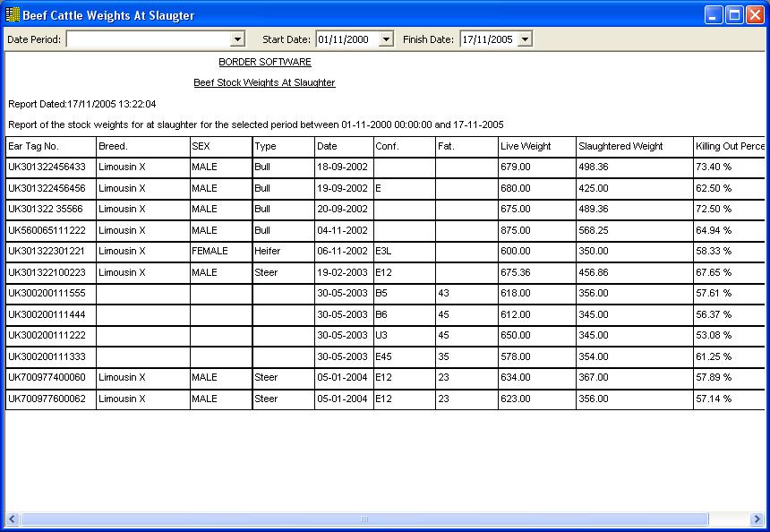Click the live weight 600.00
The height and width of the screenshot is (532, 770).
pos(516,251)
